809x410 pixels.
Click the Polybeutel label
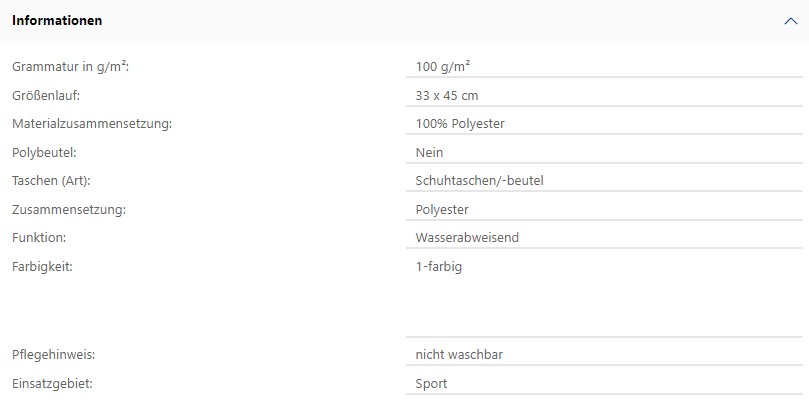(x=44, y=153)
